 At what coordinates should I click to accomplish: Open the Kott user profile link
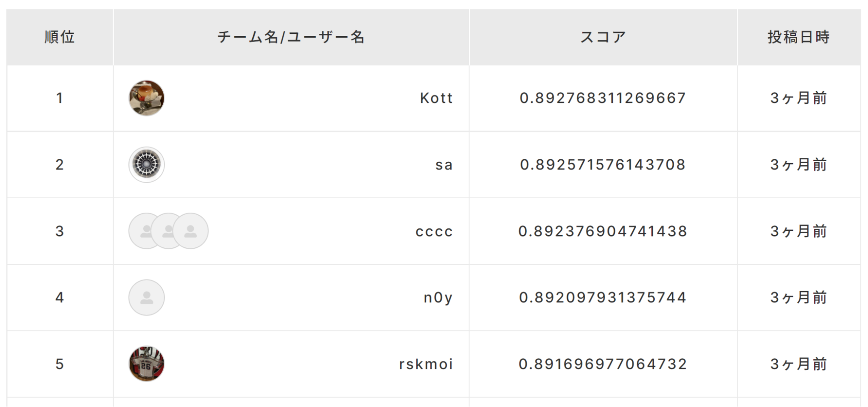pyautogui.click(x=436, y=98)
